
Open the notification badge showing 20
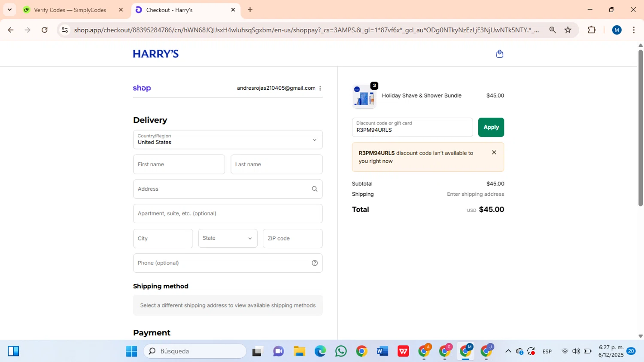pos(631,351)
